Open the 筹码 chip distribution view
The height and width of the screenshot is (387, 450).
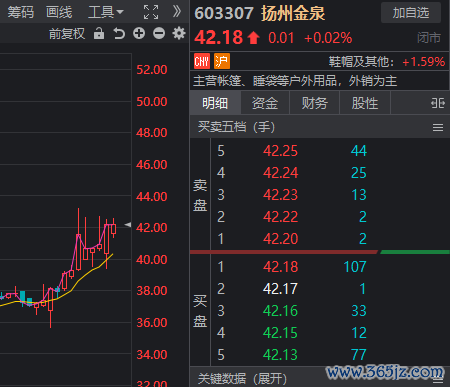[x=21, y=12]
